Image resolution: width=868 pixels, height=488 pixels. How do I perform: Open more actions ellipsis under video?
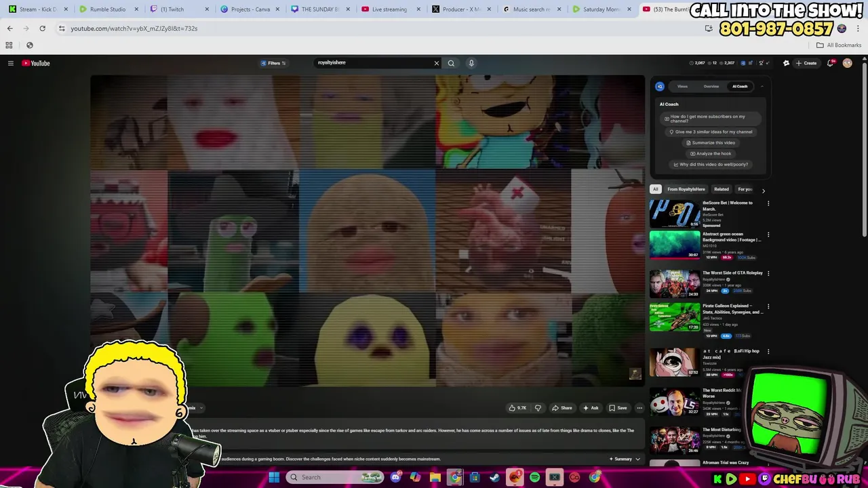tap(639, 408)
